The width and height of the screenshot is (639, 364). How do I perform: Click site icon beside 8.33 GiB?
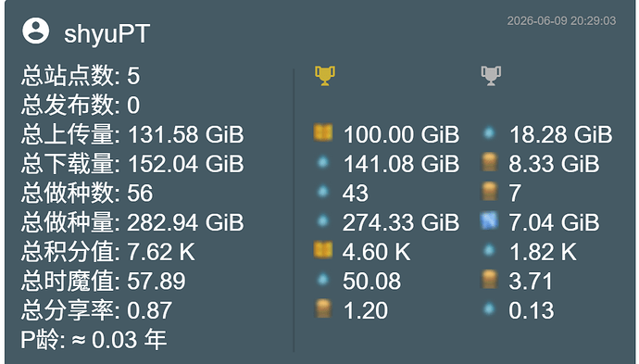tap(489, 162)
